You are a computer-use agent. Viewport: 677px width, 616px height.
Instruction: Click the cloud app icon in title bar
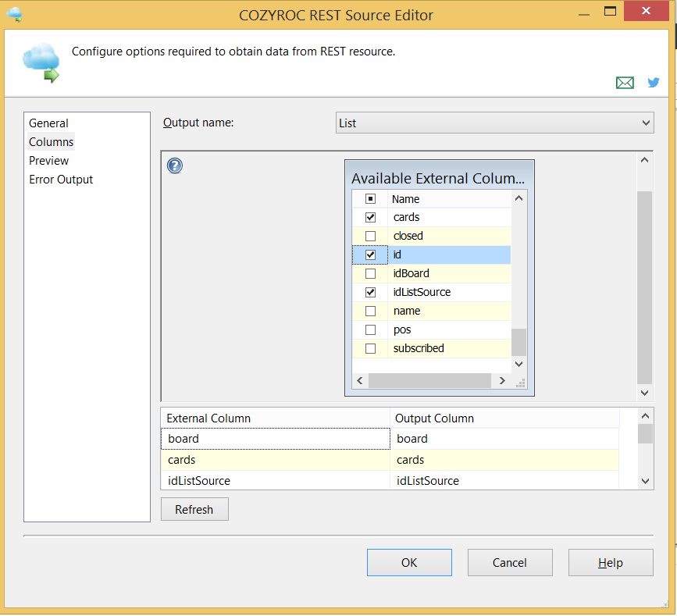(14, 14)
